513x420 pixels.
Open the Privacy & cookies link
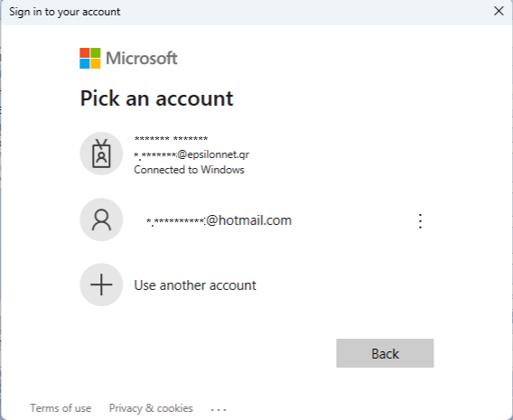(151, 408)
